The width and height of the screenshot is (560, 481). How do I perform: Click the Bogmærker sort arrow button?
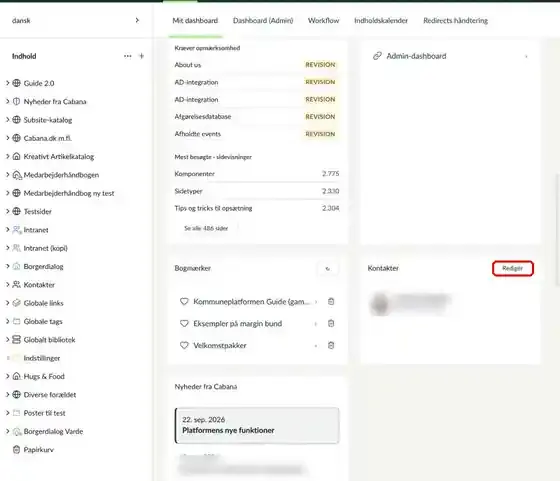(328, 269)
